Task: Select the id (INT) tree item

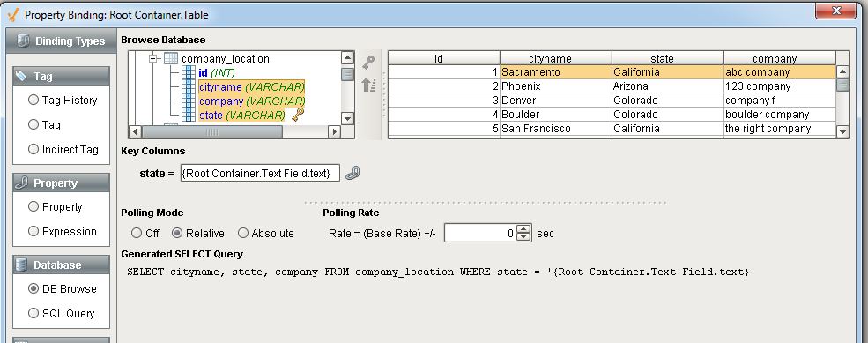Action: pos(217,72)
